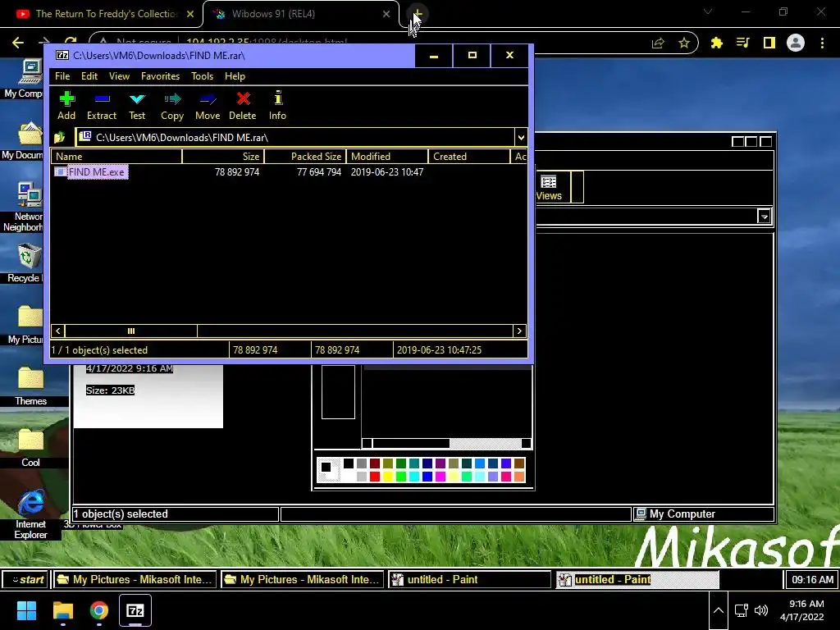Screen dimensions: 840x630
Task: Bookmark the page with the star icon
Action: 684,43
